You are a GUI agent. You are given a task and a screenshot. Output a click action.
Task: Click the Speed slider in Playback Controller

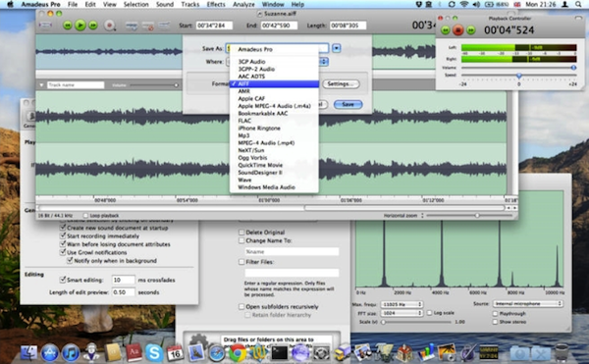pyautogui.click(x=518, y=76)
